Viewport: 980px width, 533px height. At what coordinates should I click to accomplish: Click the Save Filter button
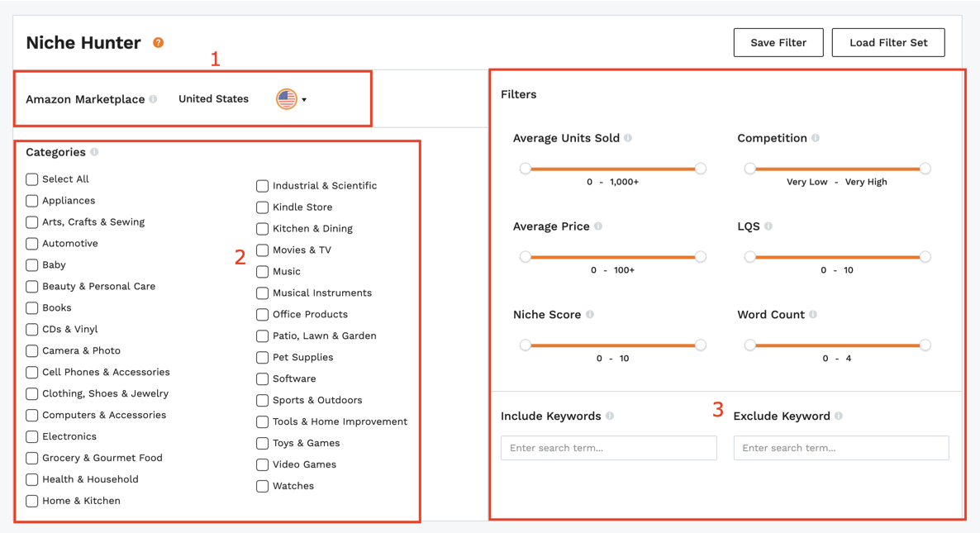778,42
